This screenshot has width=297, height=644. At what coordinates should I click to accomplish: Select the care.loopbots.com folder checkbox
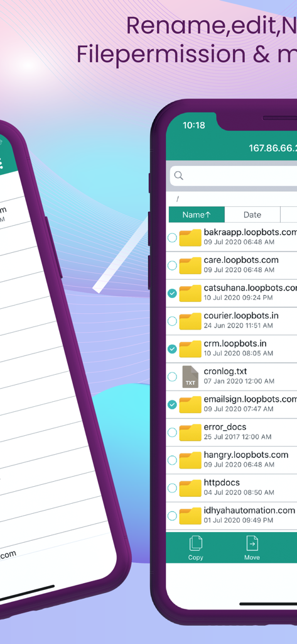pyautogui.click(x=172, y=265)
